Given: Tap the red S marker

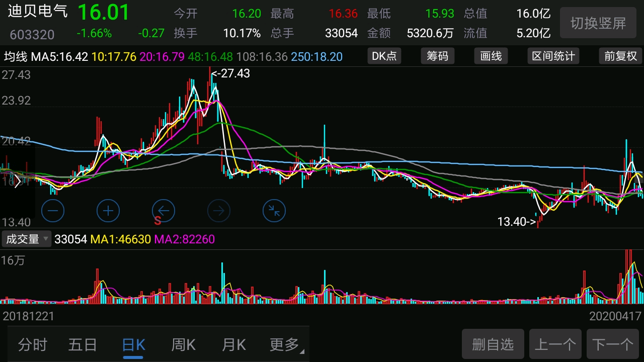Looking at the screenshot, I should [x=157, y=221].
